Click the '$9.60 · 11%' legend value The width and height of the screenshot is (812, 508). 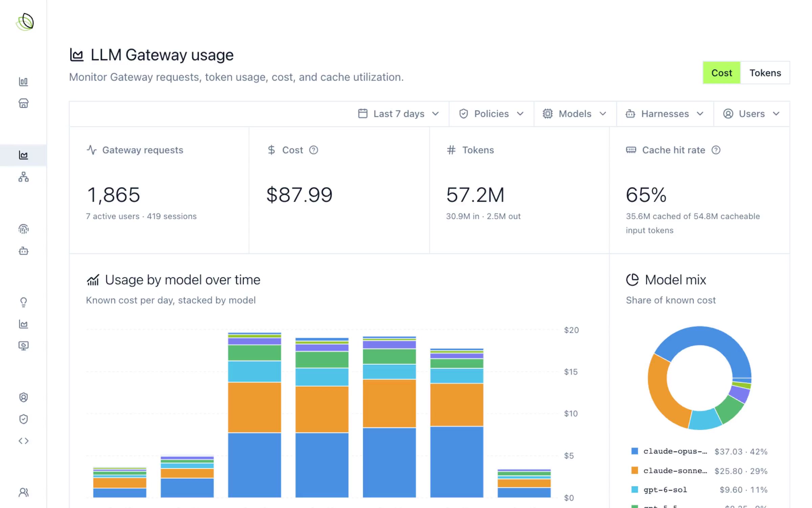tap(743, 490)
